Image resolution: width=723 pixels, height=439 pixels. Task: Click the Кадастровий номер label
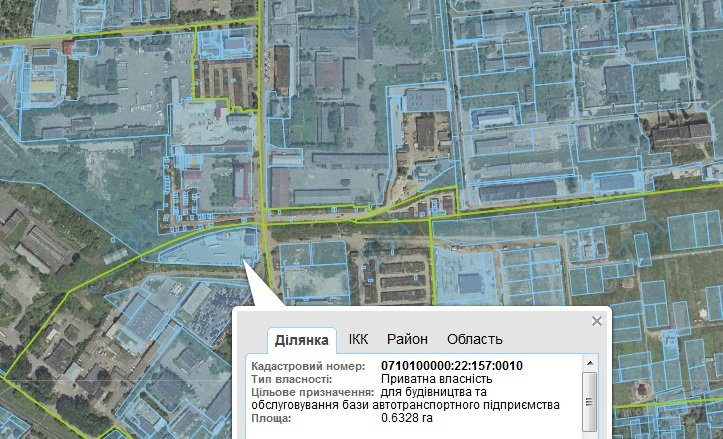[x=298, y=365]
